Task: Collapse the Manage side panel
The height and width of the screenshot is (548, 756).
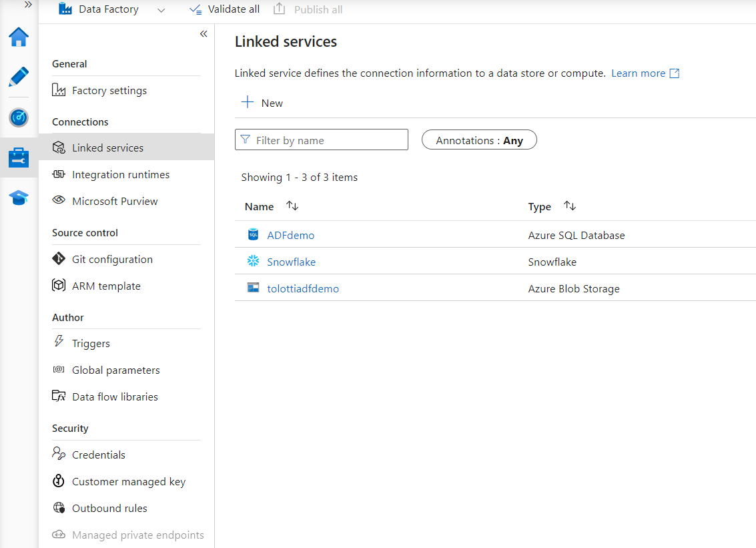Action: click(x=204, y=34)
